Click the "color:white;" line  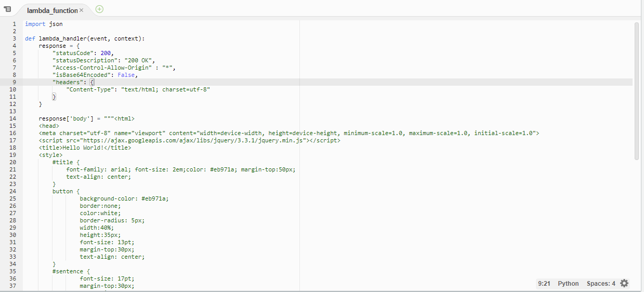click(100, 213)
